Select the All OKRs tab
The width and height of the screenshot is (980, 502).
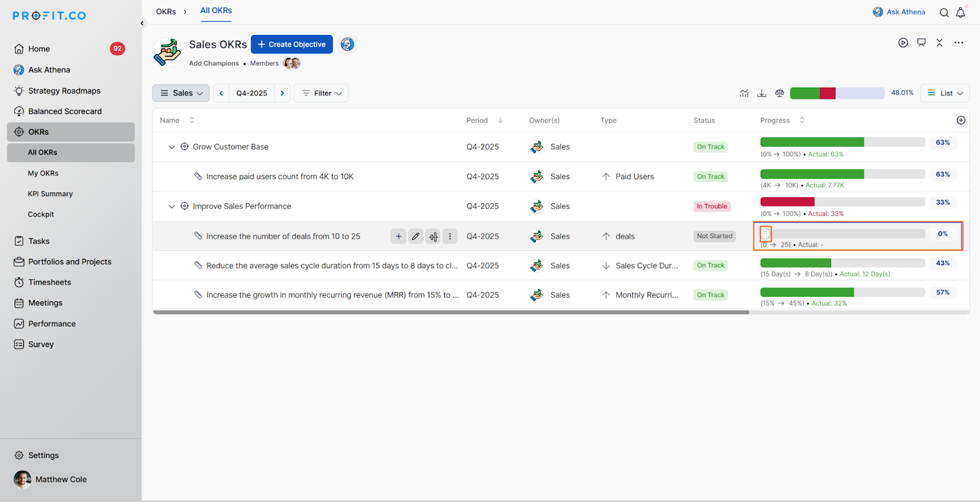[216, 11]
